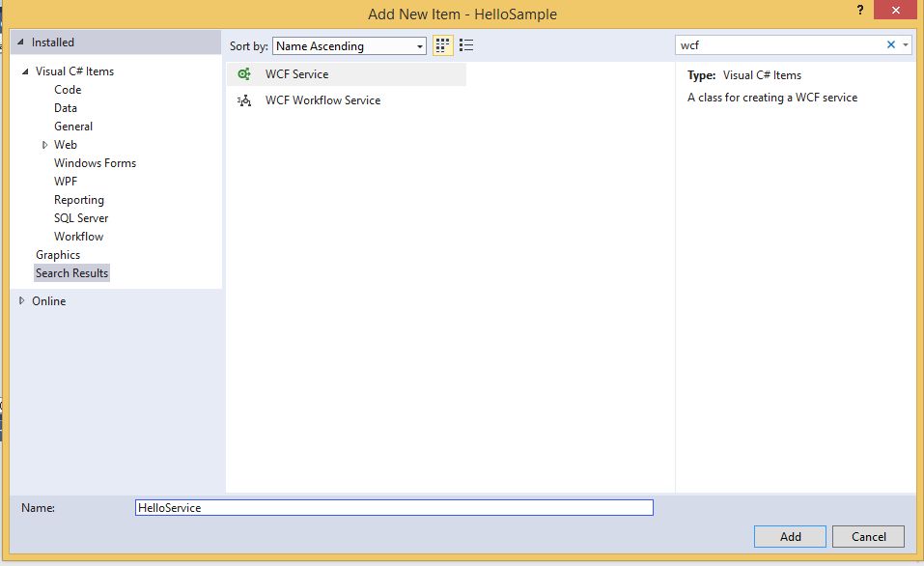Choose the WCF Service template
This screenshot has width=924, height=566.
click(347, 74)
